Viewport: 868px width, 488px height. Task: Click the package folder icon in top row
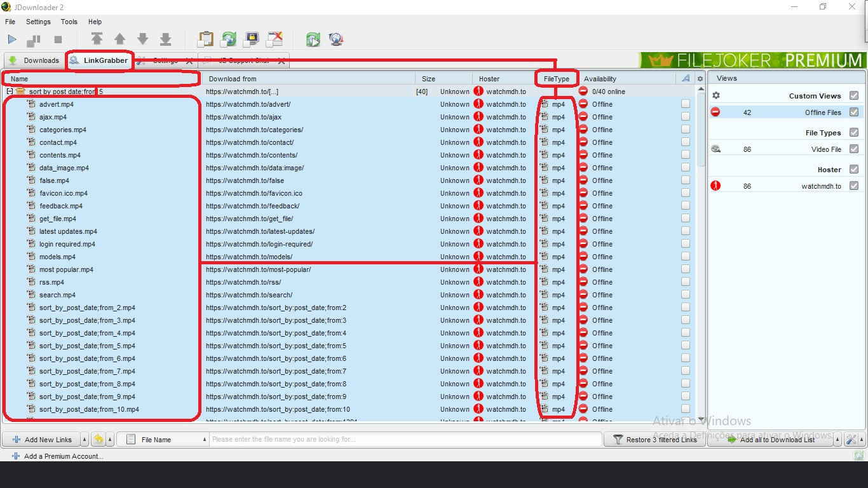point(20,91)
